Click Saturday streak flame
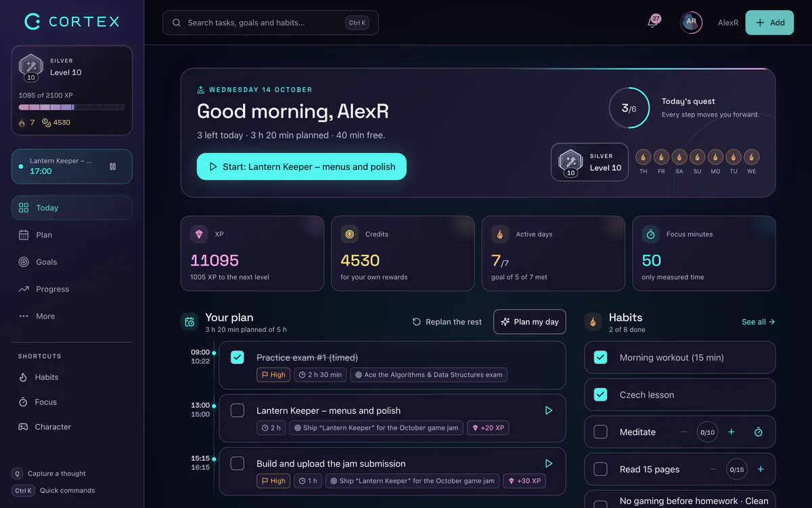The image size is (812, 508). pyautogui.click(x=679, y=157)
